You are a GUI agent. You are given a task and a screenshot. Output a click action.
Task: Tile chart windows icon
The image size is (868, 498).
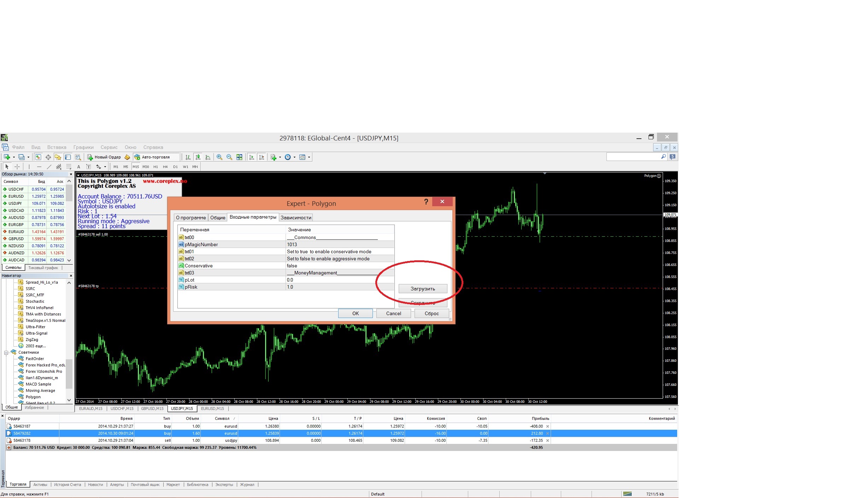click(239, 157)
